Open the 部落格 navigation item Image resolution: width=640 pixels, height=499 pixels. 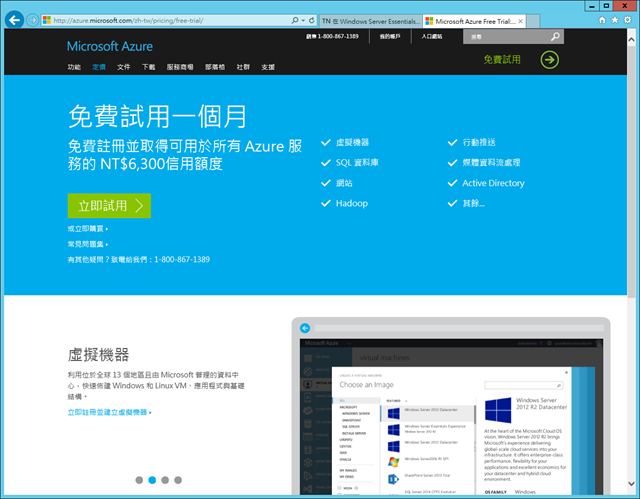point(215,67)
